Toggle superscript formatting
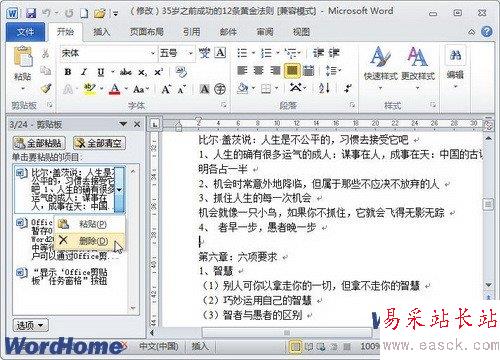This screenshot has width=500, height=360. pyautogui.click(x=159, y=72)
